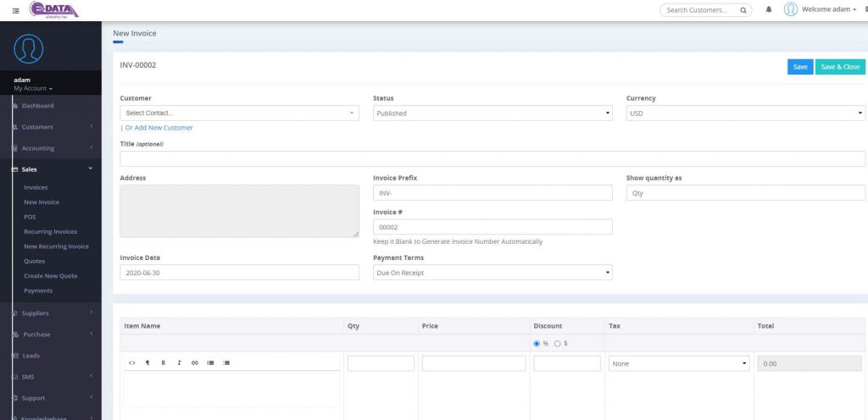Open the Status dropdown showing Published
The image size is (868, 420).
(492, 113)
